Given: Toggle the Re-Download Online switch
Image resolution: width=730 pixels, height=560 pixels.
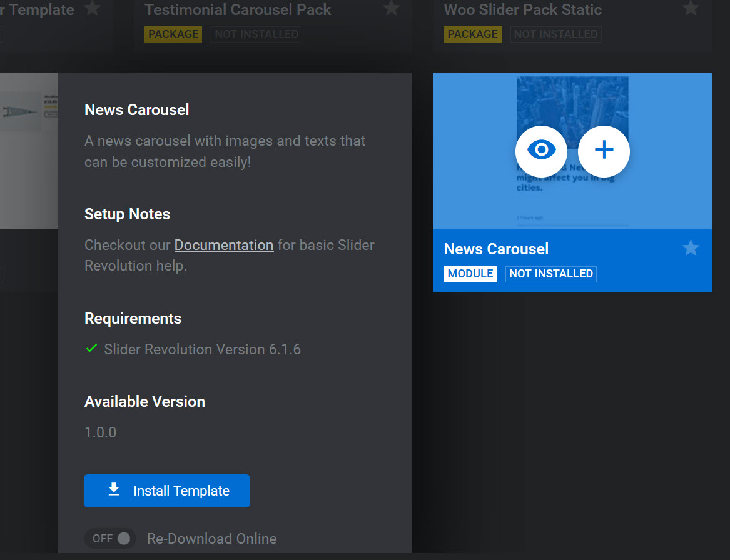Looking at the screenshot, I should (110, 539).
